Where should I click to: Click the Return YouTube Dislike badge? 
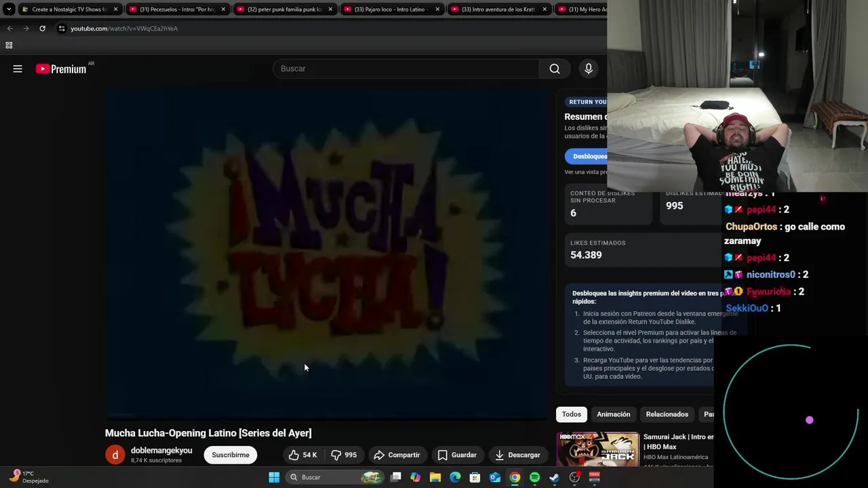tap(587, 102)
